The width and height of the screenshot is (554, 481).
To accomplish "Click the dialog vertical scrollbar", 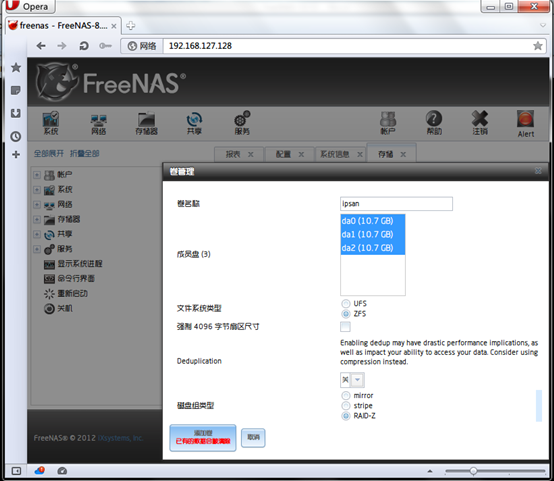I will point(539,406).
